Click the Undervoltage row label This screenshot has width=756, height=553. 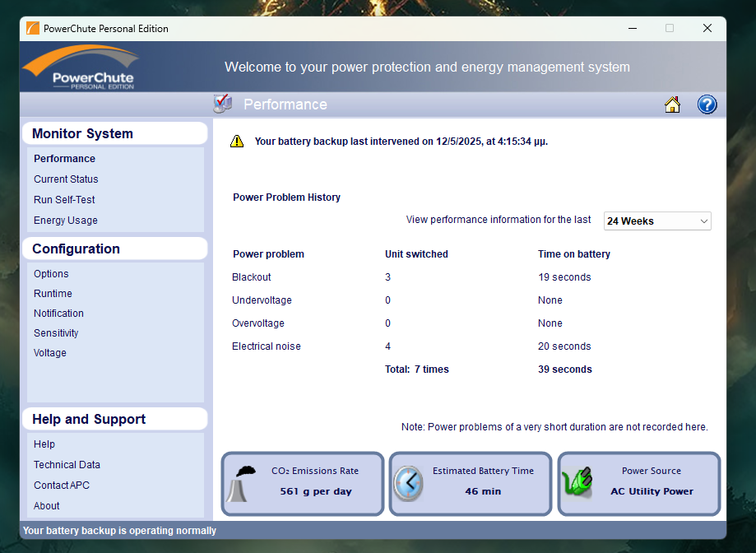pos(262,300)
